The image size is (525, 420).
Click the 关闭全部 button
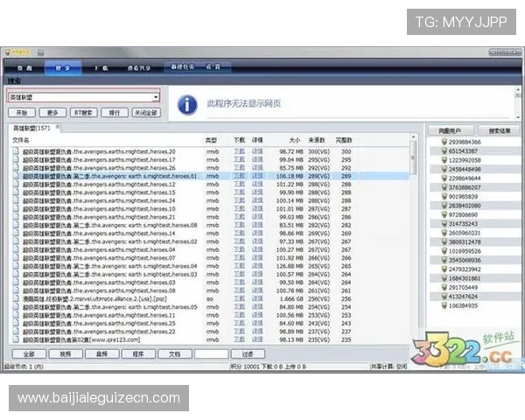point(146,113)
